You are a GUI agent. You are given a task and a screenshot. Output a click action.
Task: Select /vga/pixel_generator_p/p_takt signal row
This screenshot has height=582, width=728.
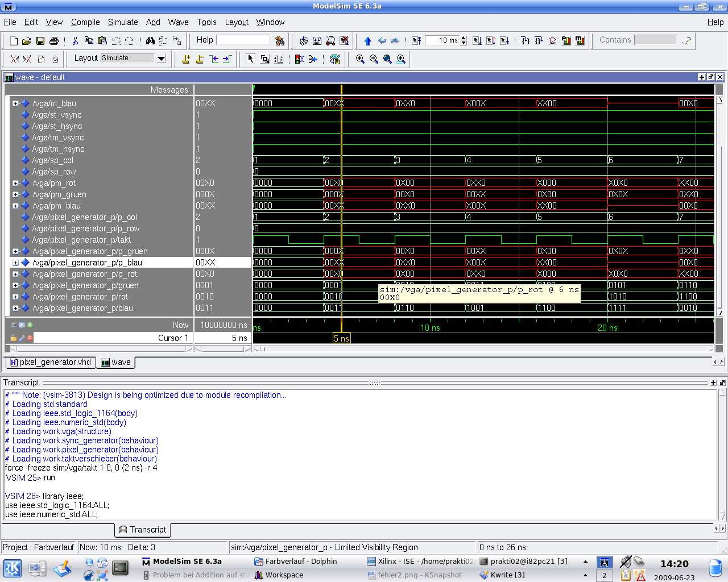81,240
